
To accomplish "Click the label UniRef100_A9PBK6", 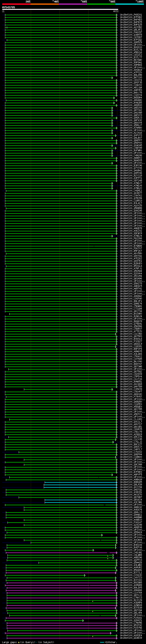I will point(131,65).
